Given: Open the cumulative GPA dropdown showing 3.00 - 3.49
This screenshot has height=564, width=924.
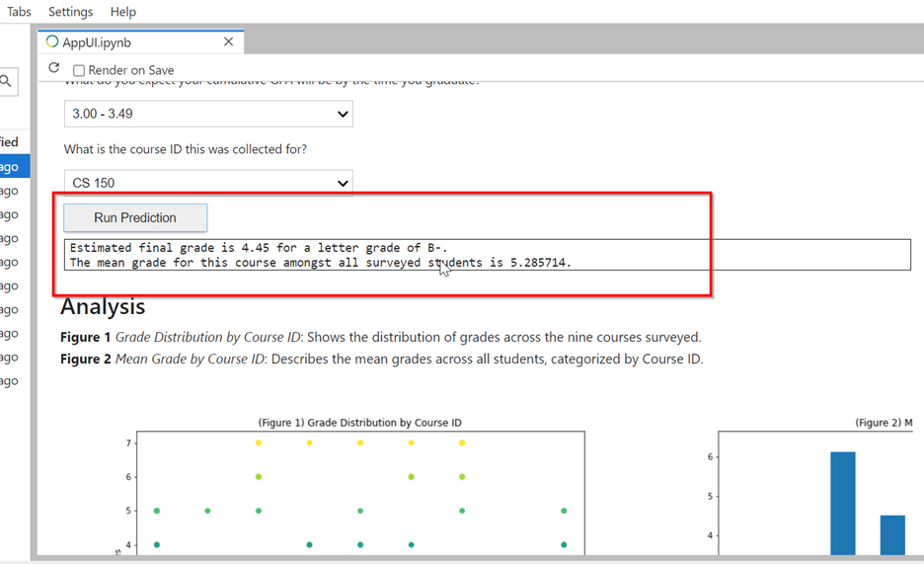Looking at the screenshot, I should click(208, 114).
